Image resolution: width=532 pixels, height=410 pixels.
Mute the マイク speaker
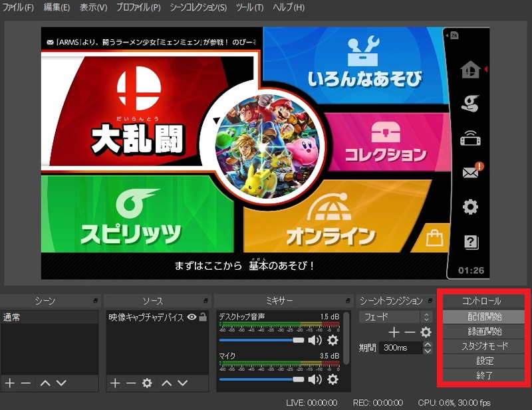point(315,379)
